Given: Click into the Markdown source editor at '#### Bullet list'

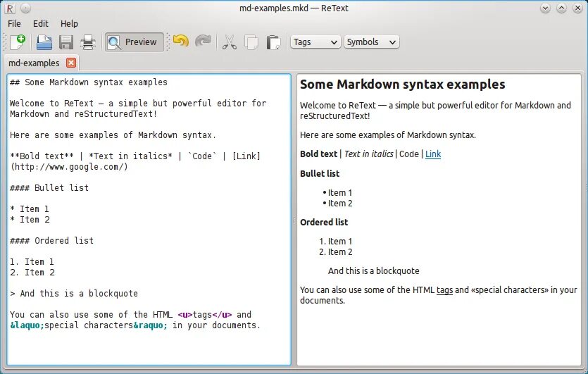Looking at the screenshot, I should tap(49, 187).
